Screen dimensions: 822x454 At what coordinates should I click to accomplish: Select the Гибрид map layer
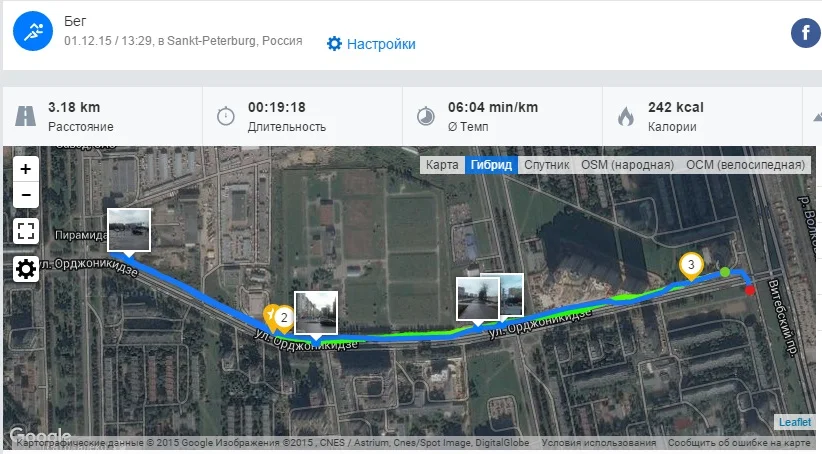tap(491, 165)
